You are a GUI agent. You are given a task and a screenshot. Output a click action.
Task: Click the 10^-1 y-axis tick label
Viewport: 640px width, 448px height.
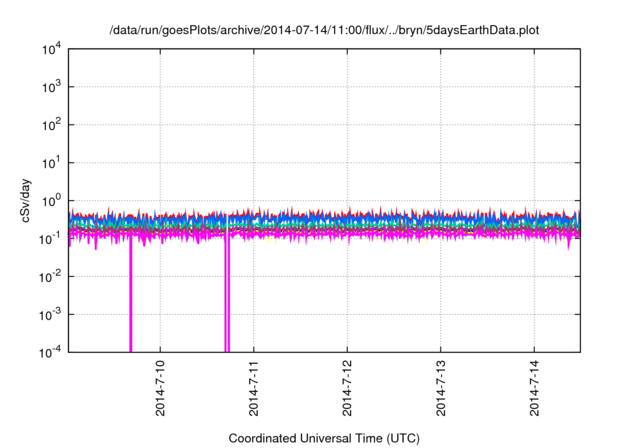click(x=51, y=239)
